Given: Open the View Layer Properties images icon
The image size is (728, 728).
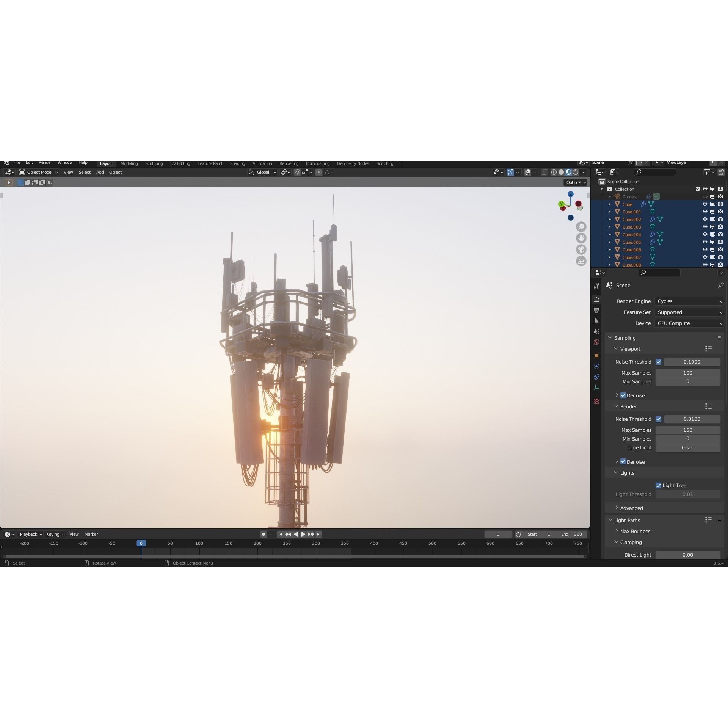Looking at the screenshot, I should tap(596, 320).
